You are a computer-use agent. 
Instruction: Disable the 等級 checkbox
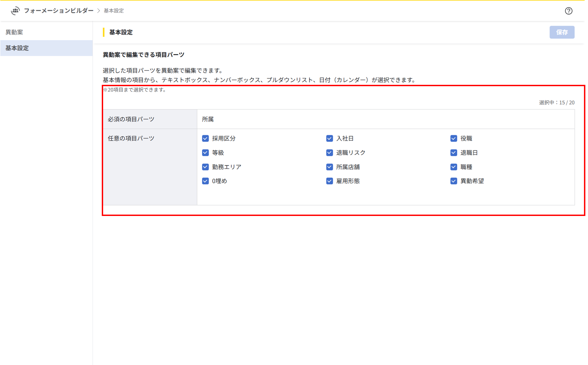point(205,153)
